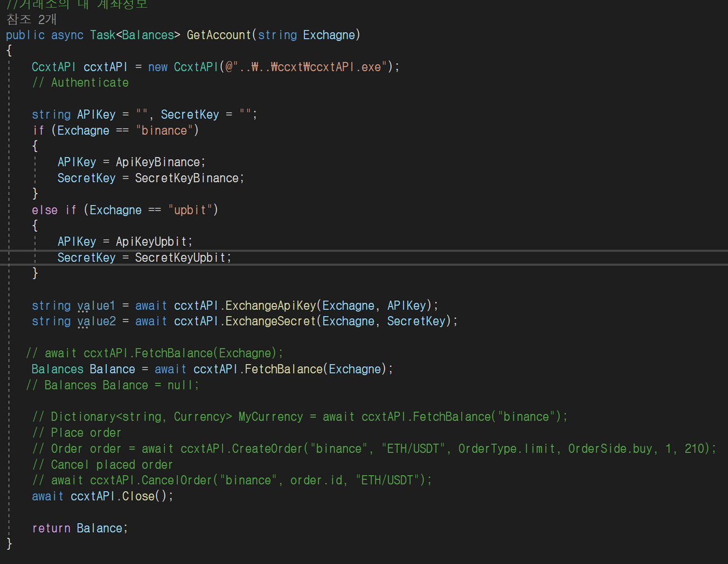Click "MyCurrency" in the Dictionary comment

tap(271, 417)
